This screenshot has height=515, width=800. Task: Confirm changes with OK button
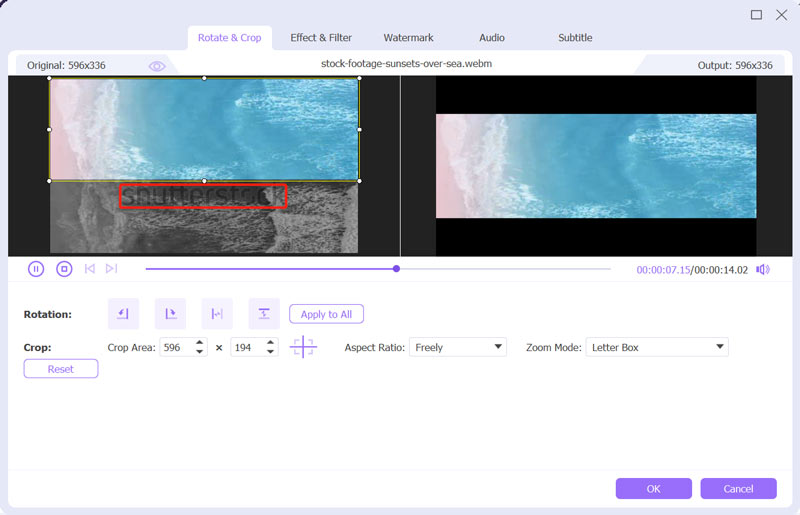[x=654, y=488]
